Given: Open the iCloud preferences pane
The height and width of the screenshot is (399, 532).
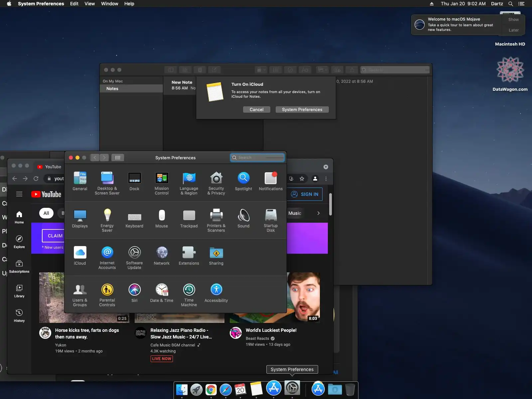Looking at the screenshot, I should [80, 256].
